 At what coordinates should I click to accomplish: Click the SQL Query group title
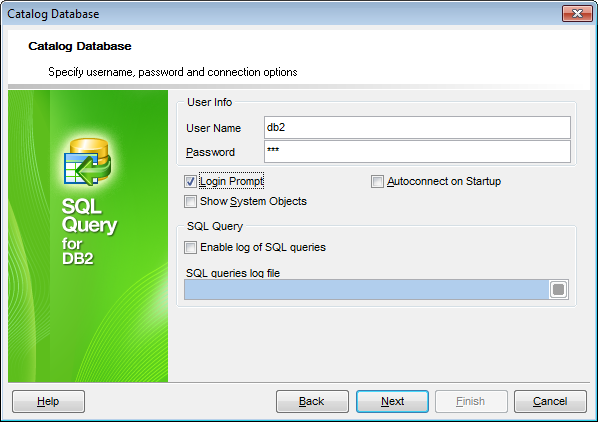(x=215, y=226)
